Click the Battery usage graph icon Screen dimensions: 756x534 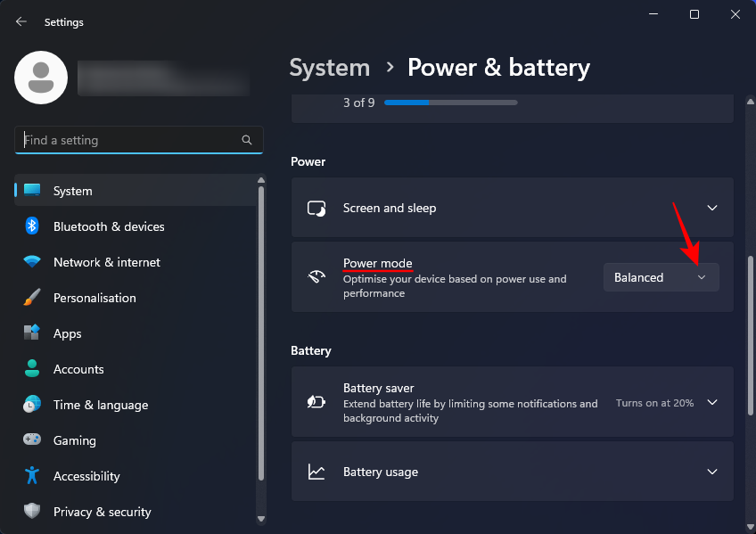click(316, 472)
